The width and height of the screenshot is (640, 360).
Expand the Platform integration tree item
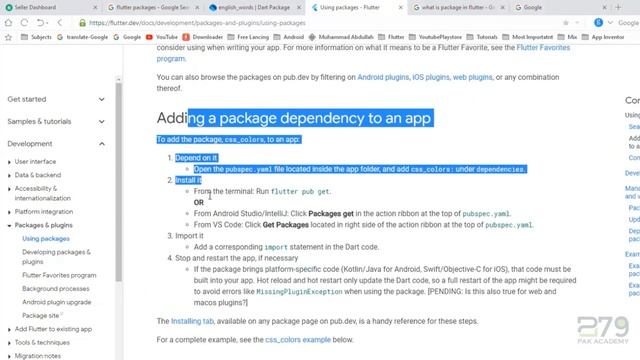(9, 212)
